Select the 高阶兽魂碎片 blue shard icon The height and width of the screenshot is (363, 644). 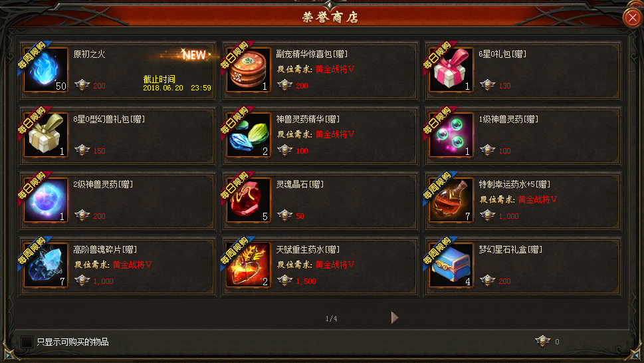click(x=46, y=265)
